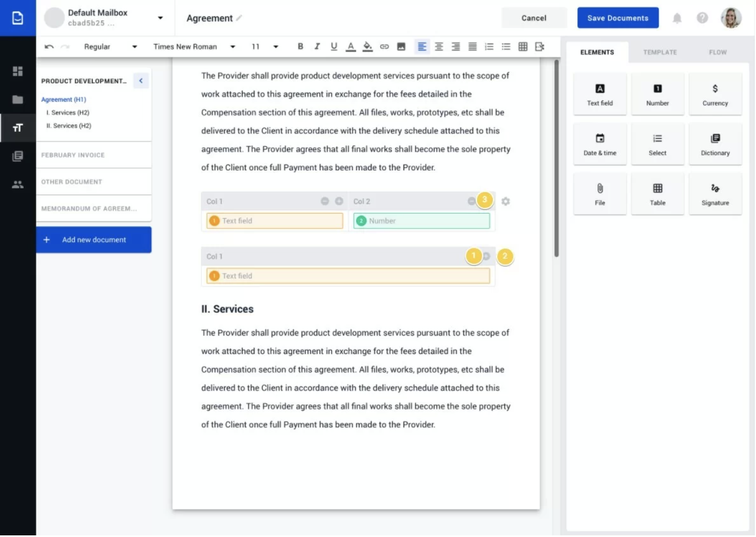This screenshot has width=756, height=537.
Task: Toggle bold formatting
Action: (300, 47)
